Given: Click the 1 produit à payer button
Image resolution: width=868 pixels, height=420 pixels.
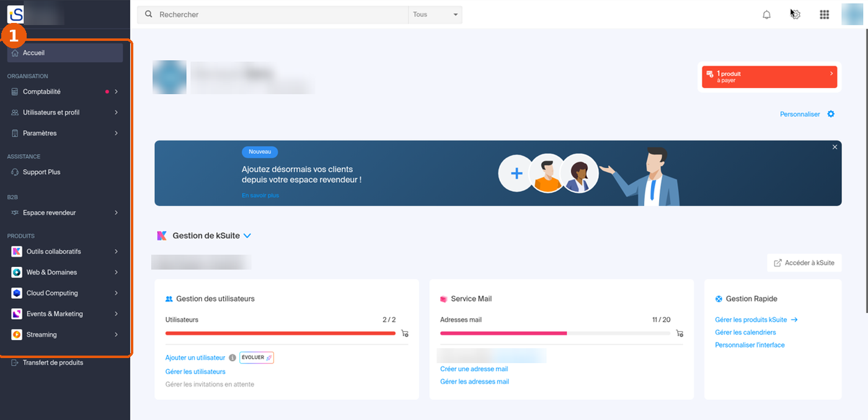Looking at the screenshot, I should pyautogui.click(x=769, y=77).
